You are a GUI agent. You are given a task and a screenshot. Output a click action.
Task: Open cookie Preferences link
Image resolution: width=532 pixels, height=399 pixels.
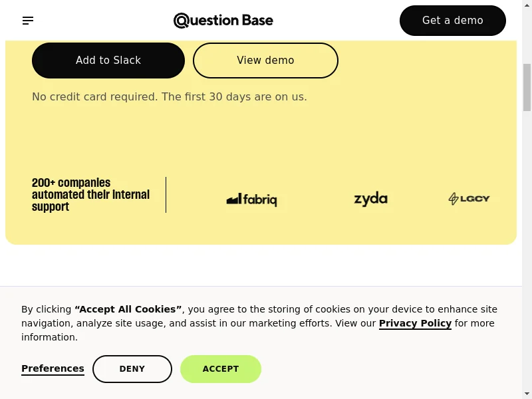coord(53,368)
